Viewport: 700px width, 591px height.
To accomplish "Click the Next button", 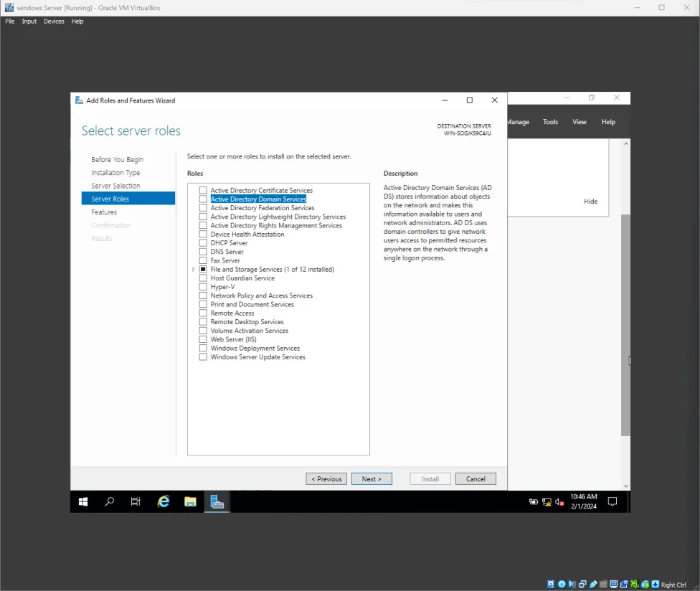I will point(372,479).
